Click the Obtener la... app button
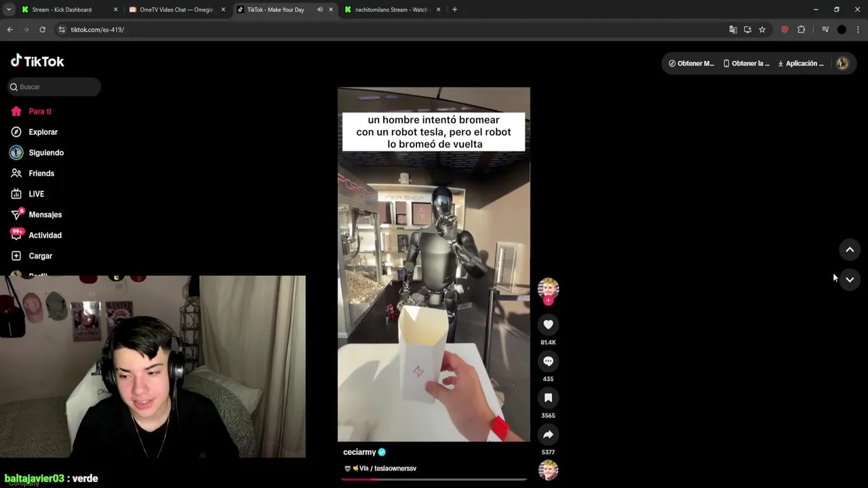Viewport: 868px width, 488px height. 746,64
